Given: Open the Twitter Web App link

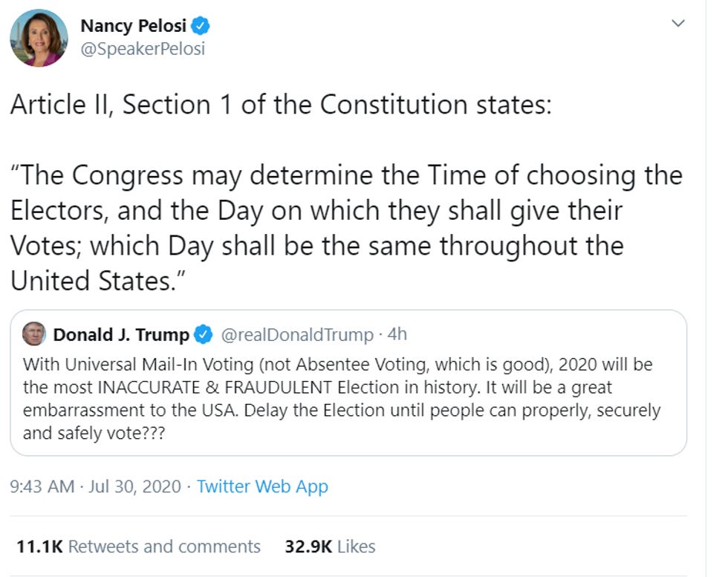Looking at the screenshot, I should [x=261, y=486].
